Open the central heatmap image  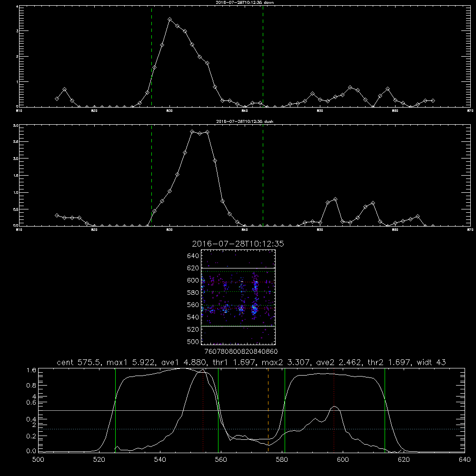pos(238,297)
